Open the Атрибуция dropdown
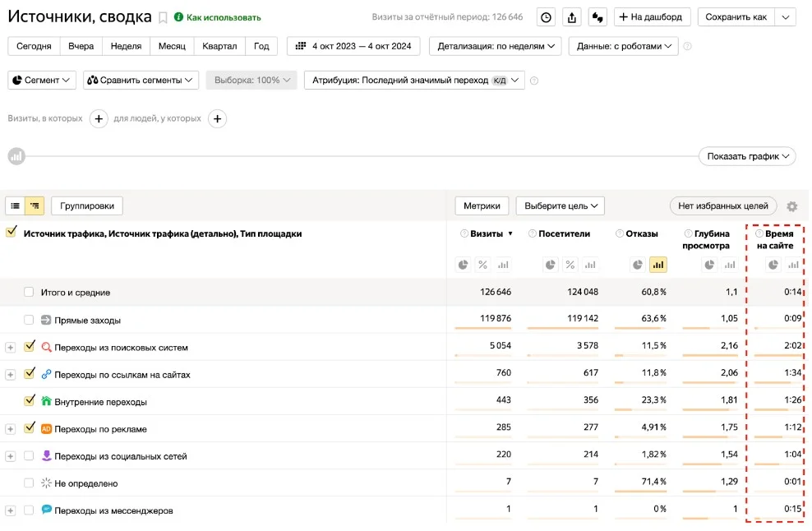Viewport: 812px width, 531px height. 414,81
